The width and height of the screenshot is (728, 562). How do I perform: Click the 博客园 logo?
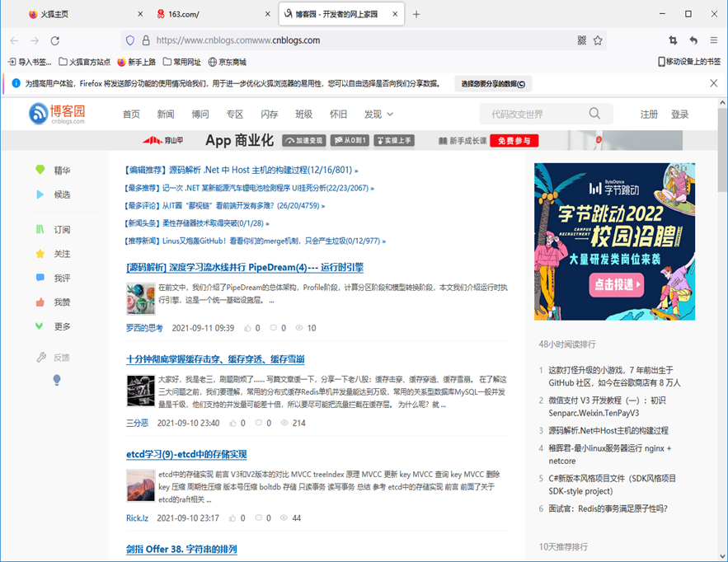(x=57, y=114)
